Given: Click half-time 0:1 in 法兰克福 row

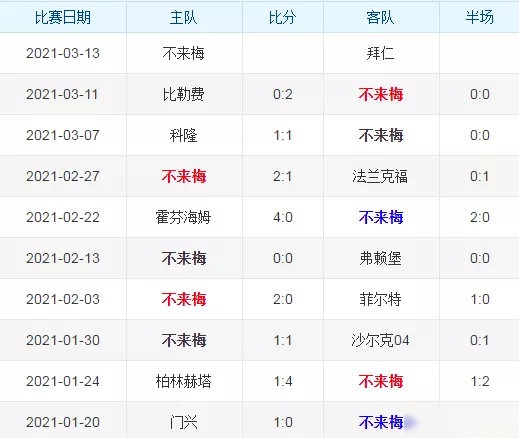Looking at the screenshot, I should (x=480, y=176).
